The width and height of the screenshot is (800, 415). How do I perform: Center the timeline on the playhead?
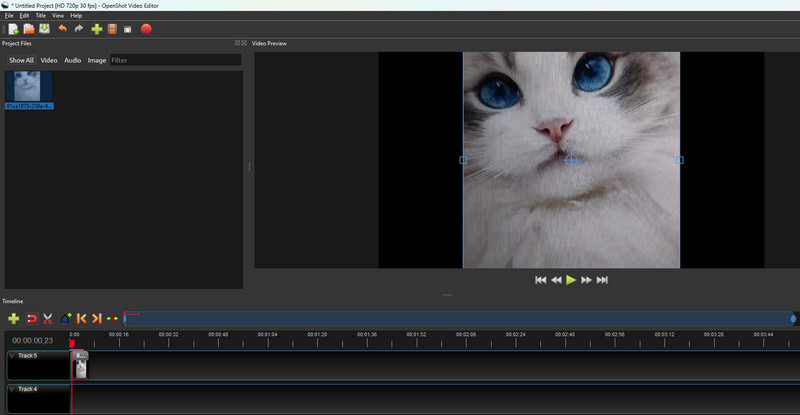pos(112,318)
